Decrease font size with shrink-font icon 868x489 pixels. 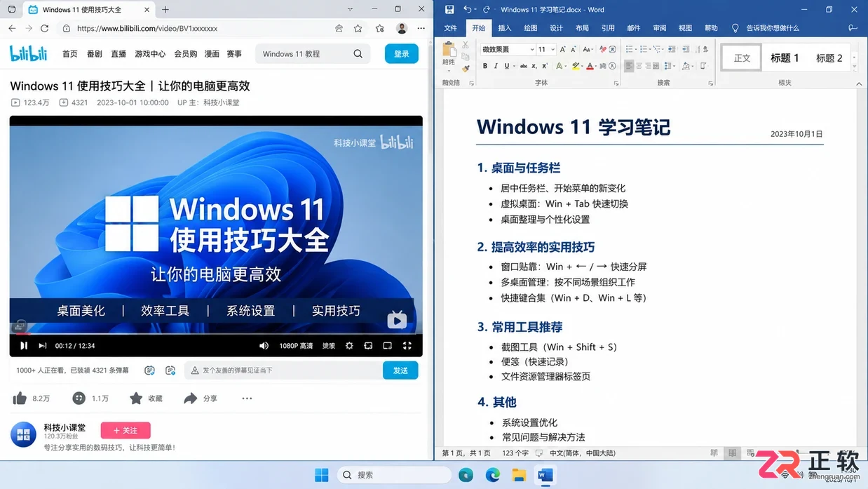pos(574,49)
